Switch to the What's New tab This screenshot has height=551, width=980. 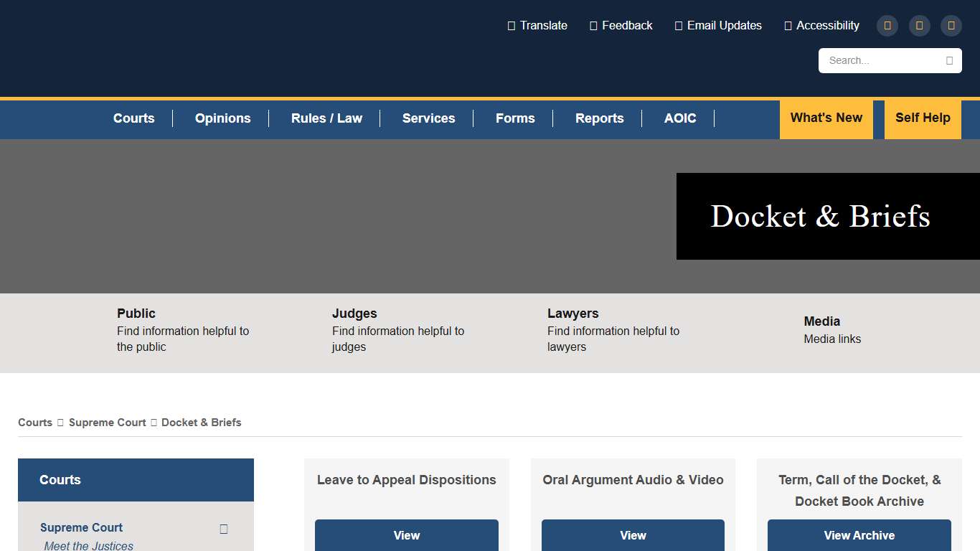(826, 119)
